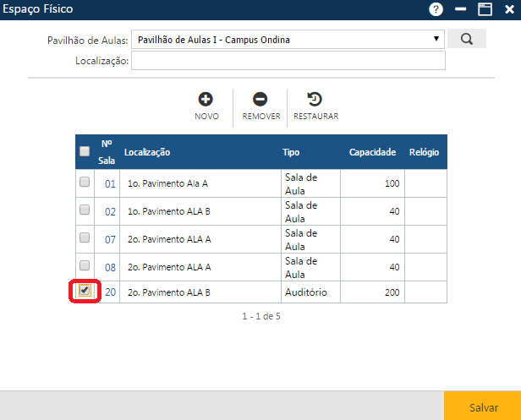The image size is (521, 420).
Task: Click the magnifier search button
Action: [466, 39]
